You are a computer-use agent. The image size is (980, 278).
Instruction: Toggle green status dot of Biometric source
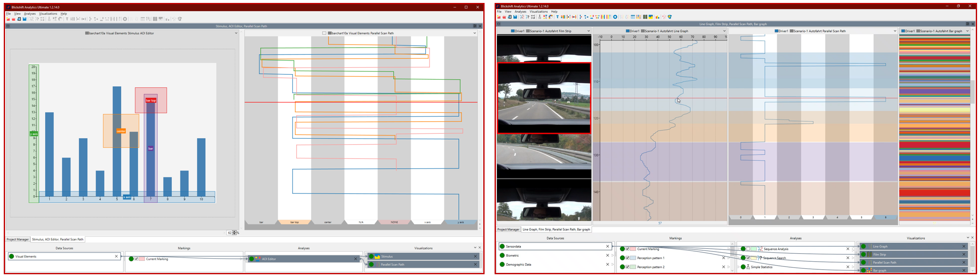[x=502, y=255]
